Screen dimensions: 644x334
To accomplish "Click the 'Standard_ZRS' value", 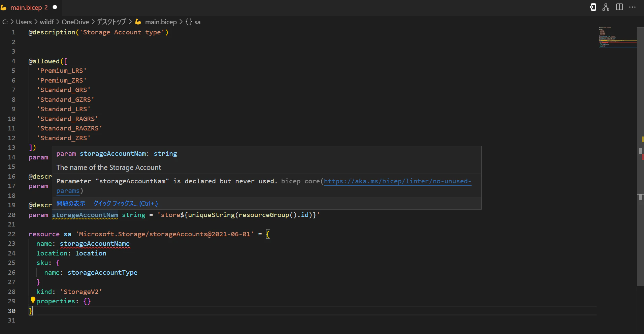I will point(64,138).
